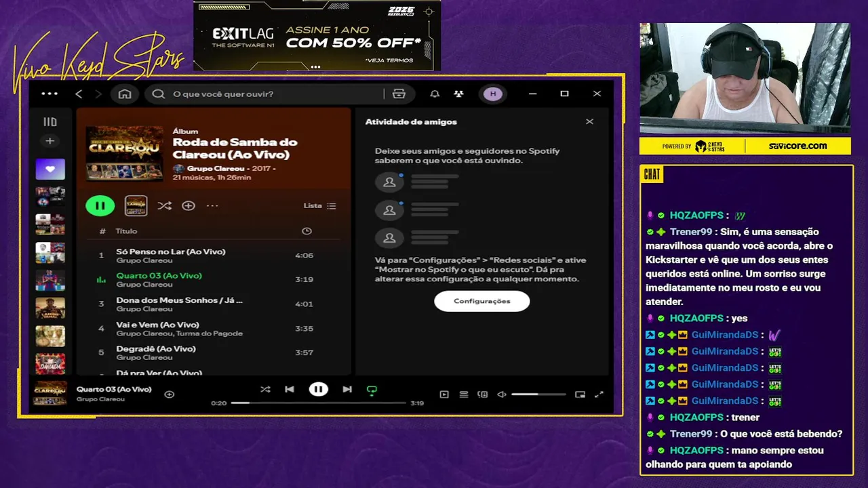Pause playback in the player bar

(318, 389)
